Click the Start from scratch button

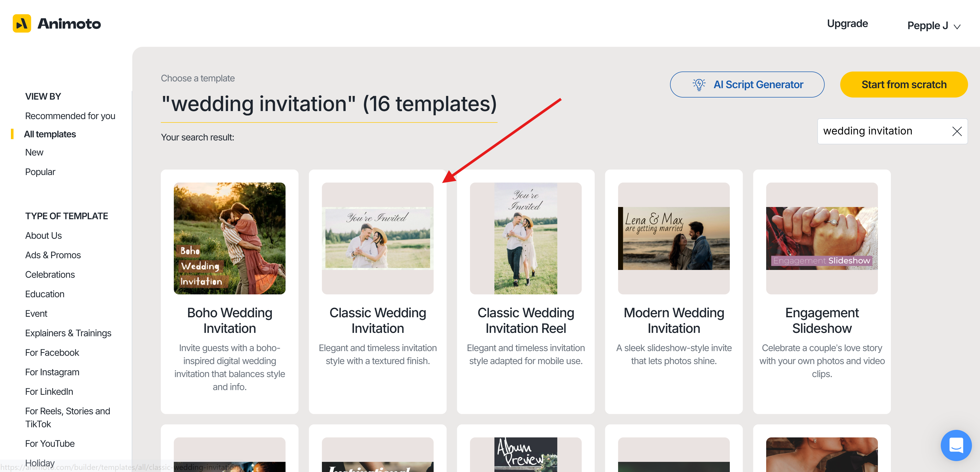point(904,84)
